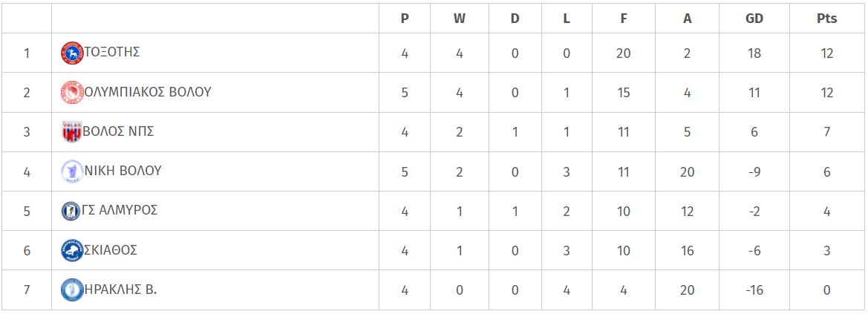The image size is (868, 314).
Task: Click the ΤΟΞΟΤΗΣ team crest icon
Action: (x=72, y=53)
